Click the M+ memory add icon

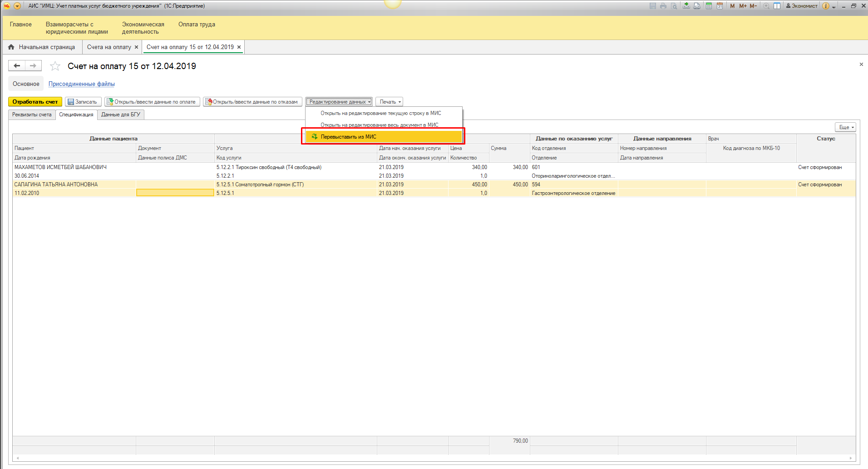(x=743, y=6)
